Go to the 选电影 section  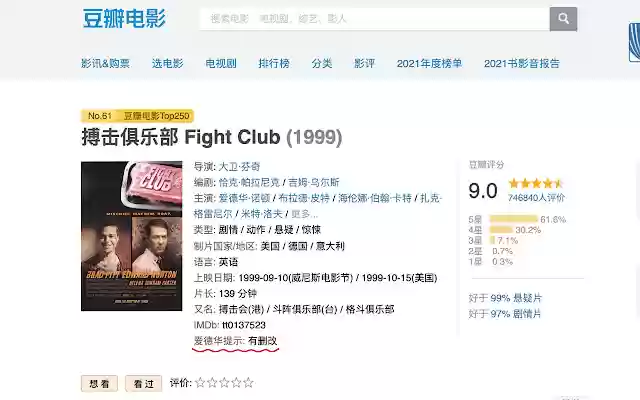point(167,63)
